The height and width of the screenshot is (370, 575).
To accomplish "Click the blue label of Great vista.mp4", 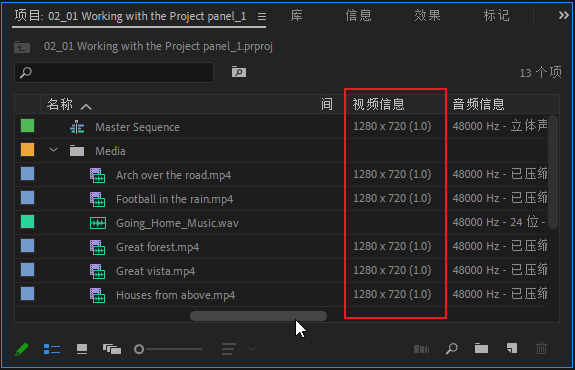I will (28, 270).
